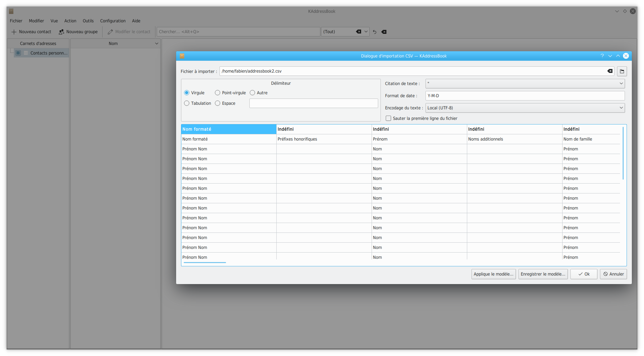This screenshot has height=356, width=644.
Task: Open Citation de texte dropdown
Action: (525, 83)
